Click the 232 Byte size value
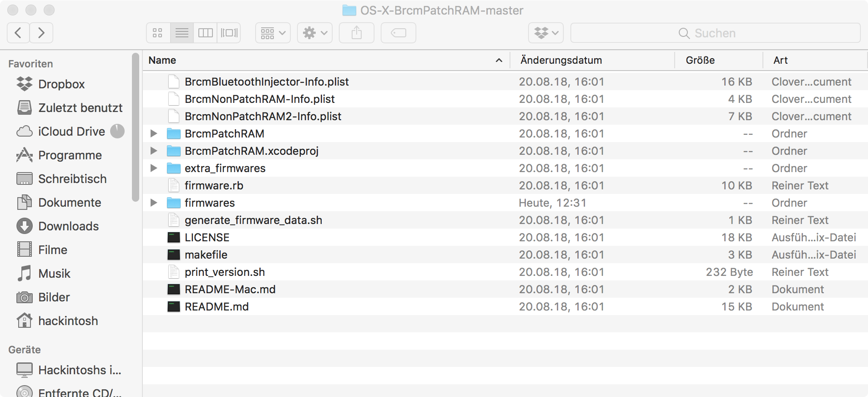This screenshot has height=397, width=868. pos(729,272)
